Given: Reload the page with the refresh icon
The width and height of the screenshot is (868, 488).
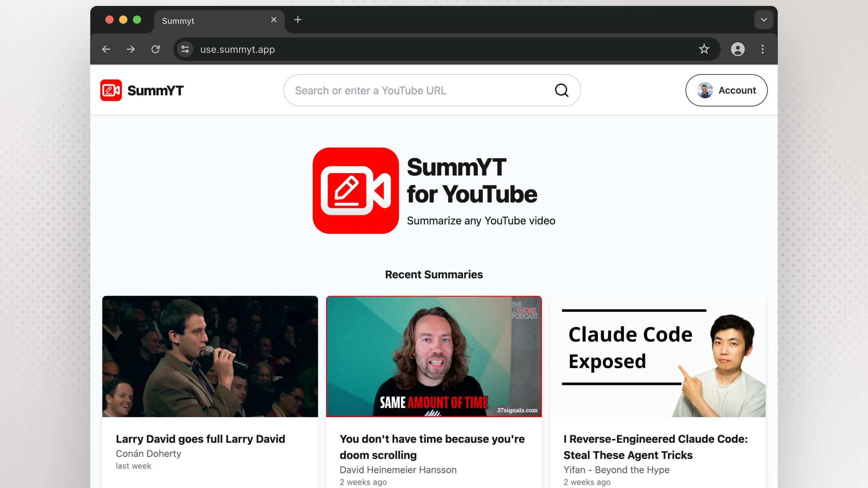Looking at the screenshot, I should 156,49.
